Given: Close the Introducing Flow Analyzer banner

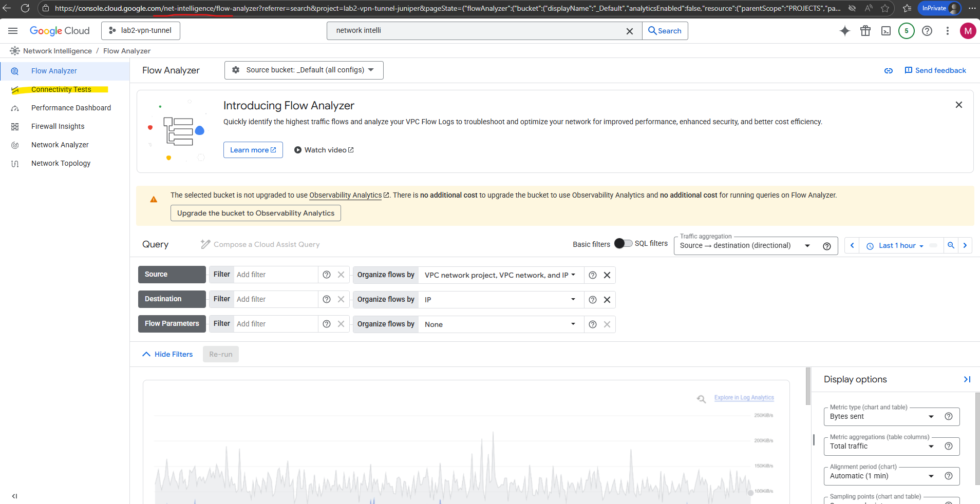Looking at the screenshot, I should tap(958, 105).
